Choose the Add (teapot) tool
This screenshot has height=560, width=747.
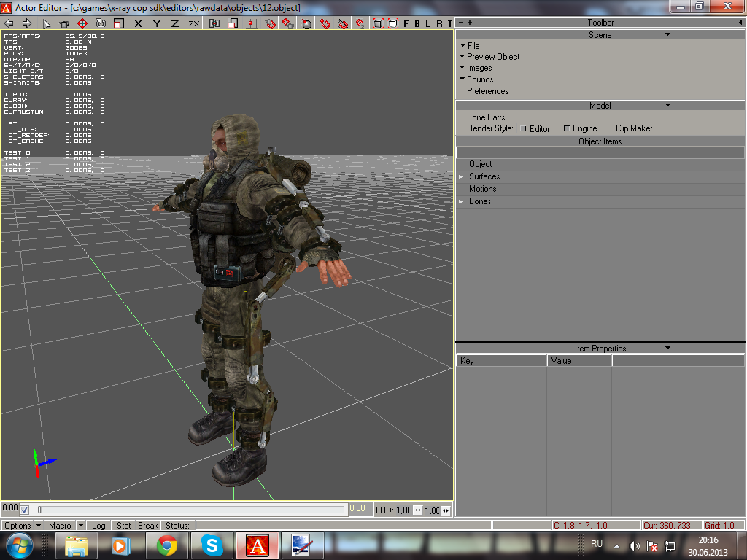click(64, 23)
